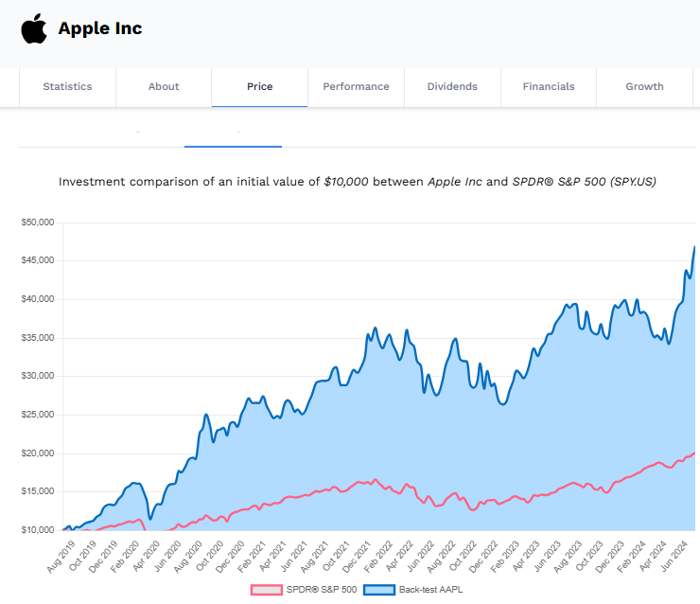Toggle Back-test AAPL legend swatch
700x604 pixels.
coord(379,590)
